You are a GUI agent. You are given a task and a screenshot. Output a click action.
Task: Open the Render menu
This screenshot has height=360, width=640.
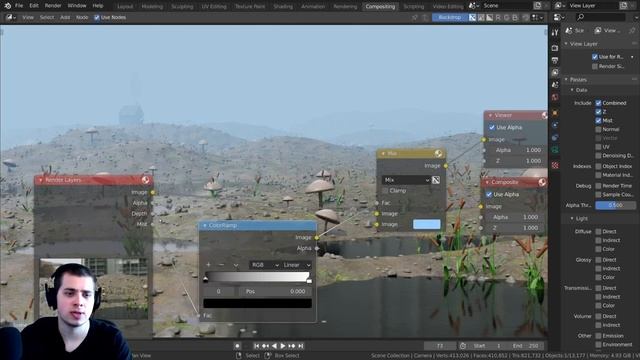click(53, 6)
